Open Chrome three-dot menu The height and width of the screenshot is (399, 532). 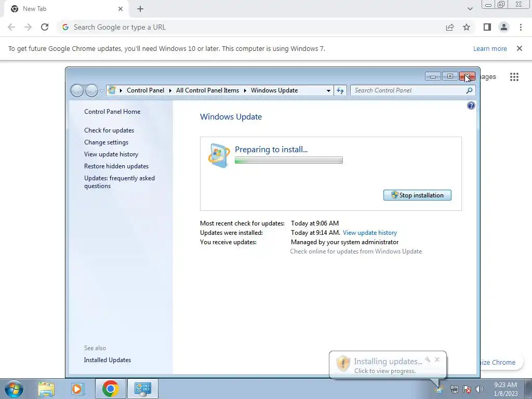pos(521,27)
